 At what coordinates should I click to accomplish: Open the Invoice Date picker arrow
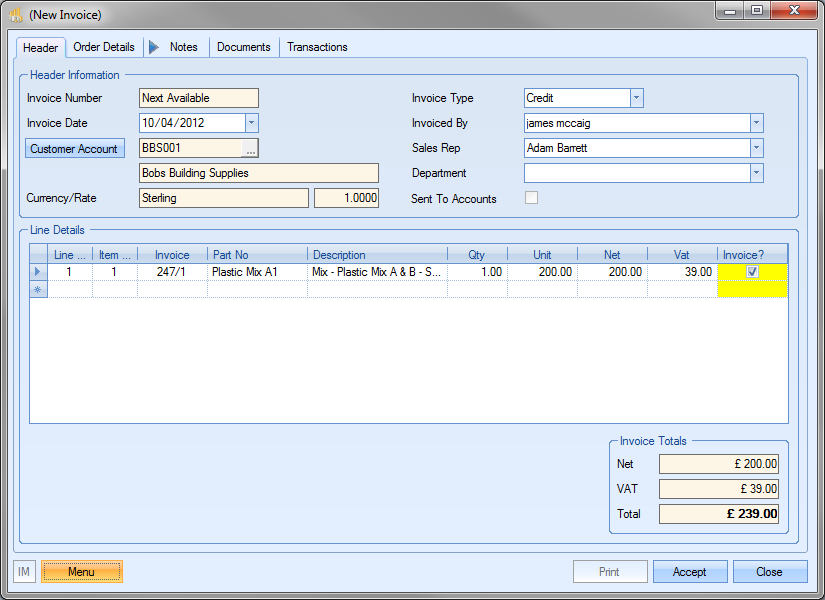click(x=251, y=123)
